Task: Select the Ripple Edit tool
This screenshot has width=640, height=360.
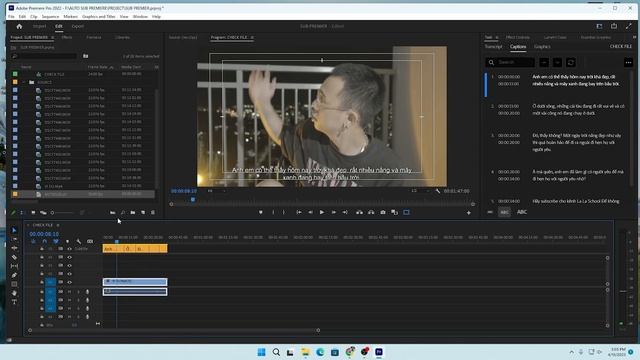Action: click(14, 248)
